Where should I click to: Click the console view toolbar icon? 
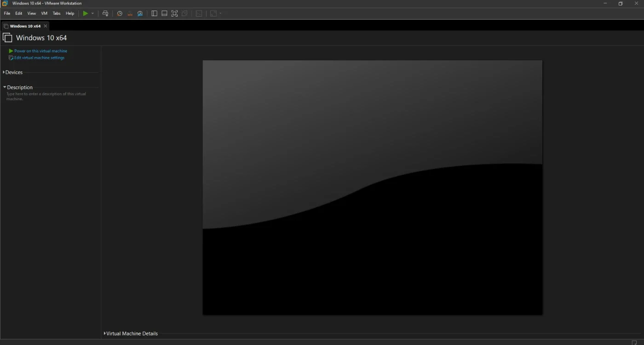(x=199, y=13)
